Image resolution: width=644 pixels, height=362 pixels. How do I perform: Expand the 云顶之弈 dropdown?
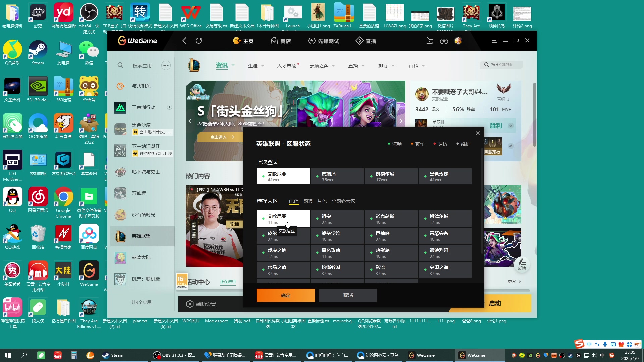tap(333, 66)
